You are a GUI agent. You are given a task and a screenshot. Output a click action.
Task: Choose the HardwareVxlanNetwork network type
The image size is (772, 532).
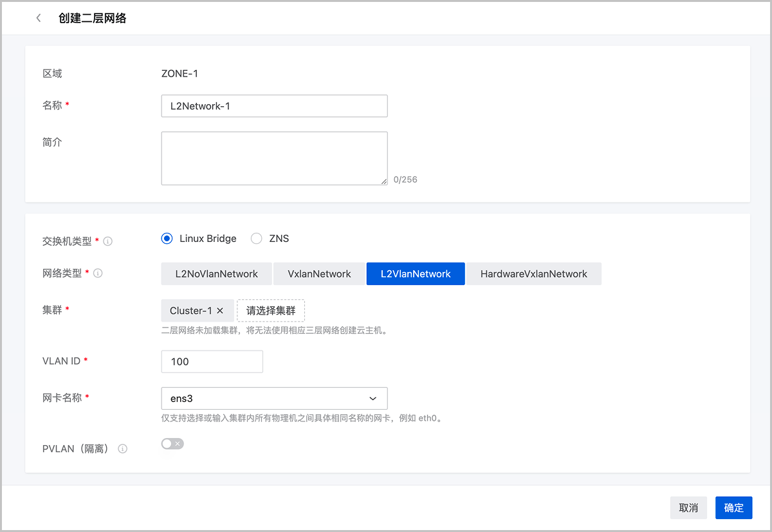click(533, 273)
